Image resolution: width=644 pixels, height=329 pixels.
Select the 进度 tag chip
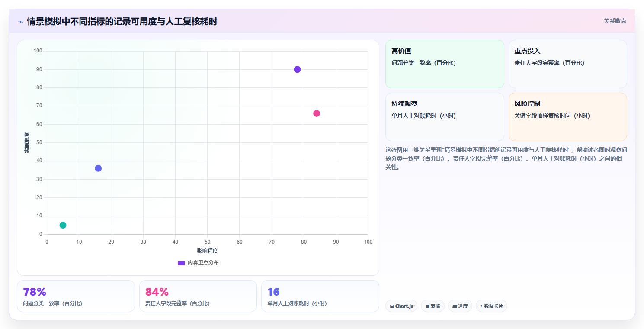click(x=460, y=306)
